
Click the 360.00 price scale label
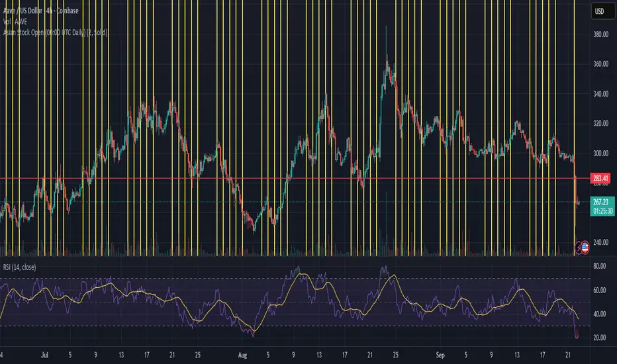click(601, 64)
